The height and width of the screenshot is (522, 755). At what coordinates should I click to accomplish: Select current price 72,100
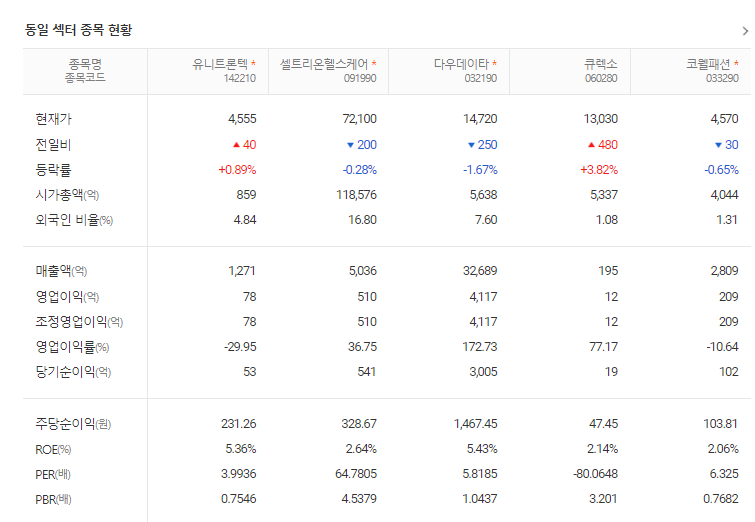tap(359, 119)
